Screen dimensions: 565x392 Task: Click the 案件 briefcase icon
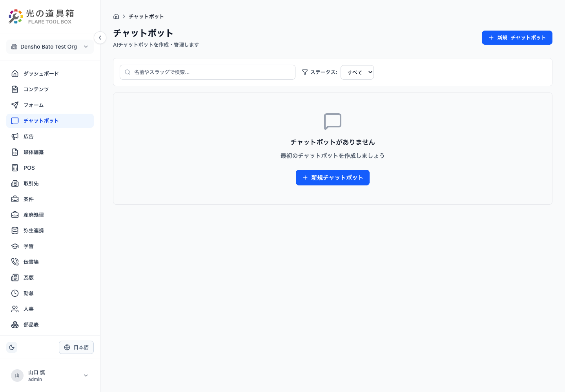[x=15, y=199]
